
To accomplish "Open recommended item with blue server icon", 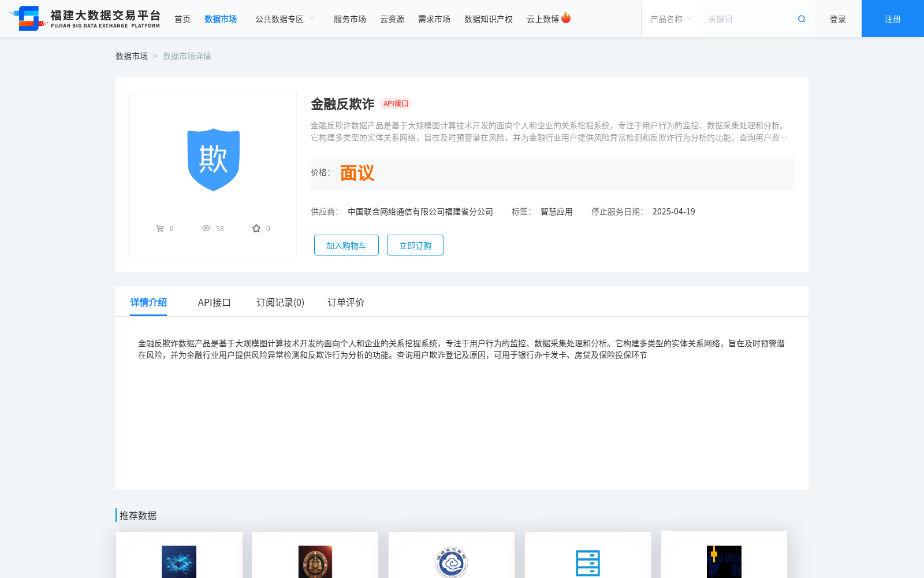I will coord(588,562).
